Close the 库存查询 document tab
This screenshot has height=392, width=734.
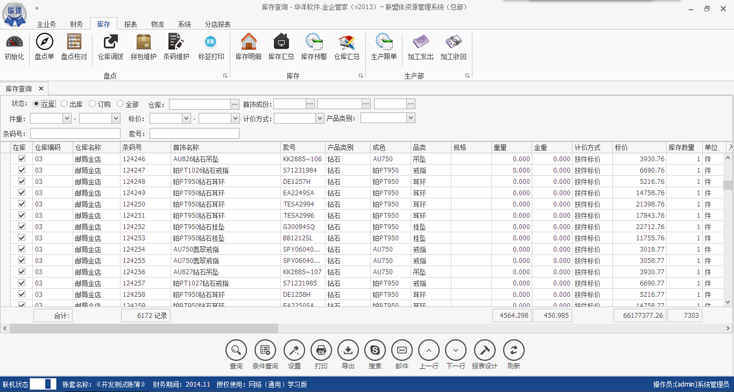pos(41,88)
